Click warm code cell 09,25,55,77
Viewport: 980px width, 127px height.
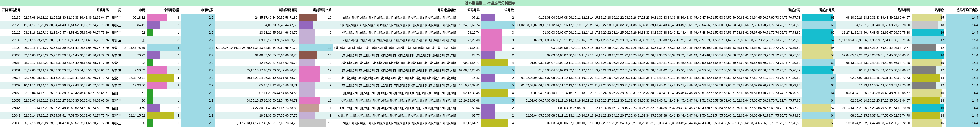click(471, 63)
